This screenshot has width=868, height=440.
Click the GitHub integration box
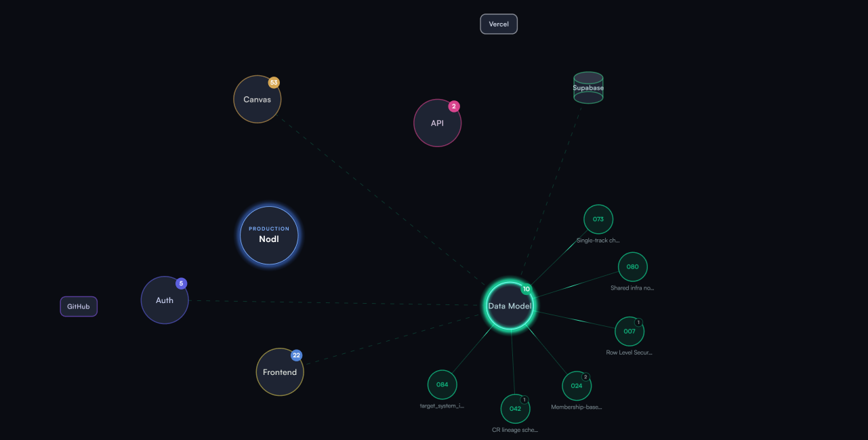tap(79, 306)
